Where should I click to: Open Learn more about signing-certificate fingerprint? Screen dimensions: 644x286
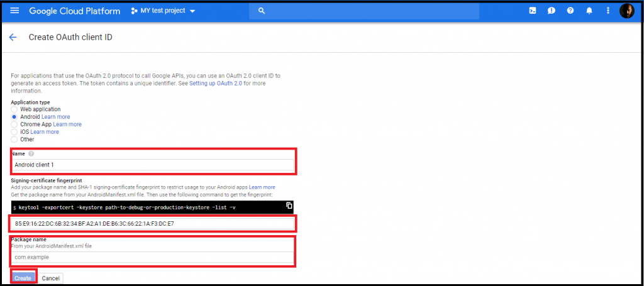click(262, 187)
